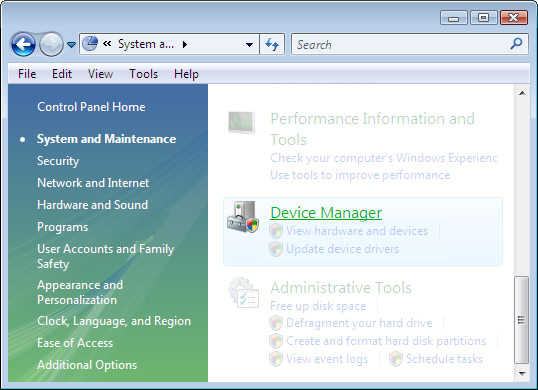Click the Performance Information monitor icon
Image resolution: width=538 pixels, height=390 pixels.
click(242, 122)
